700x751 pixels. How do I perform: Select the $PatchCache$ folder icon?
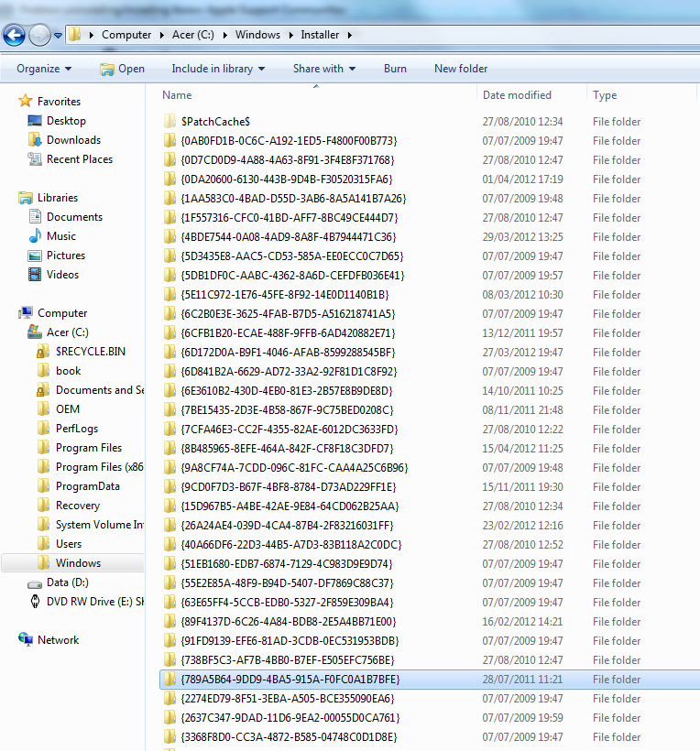[x=170, y=121]
